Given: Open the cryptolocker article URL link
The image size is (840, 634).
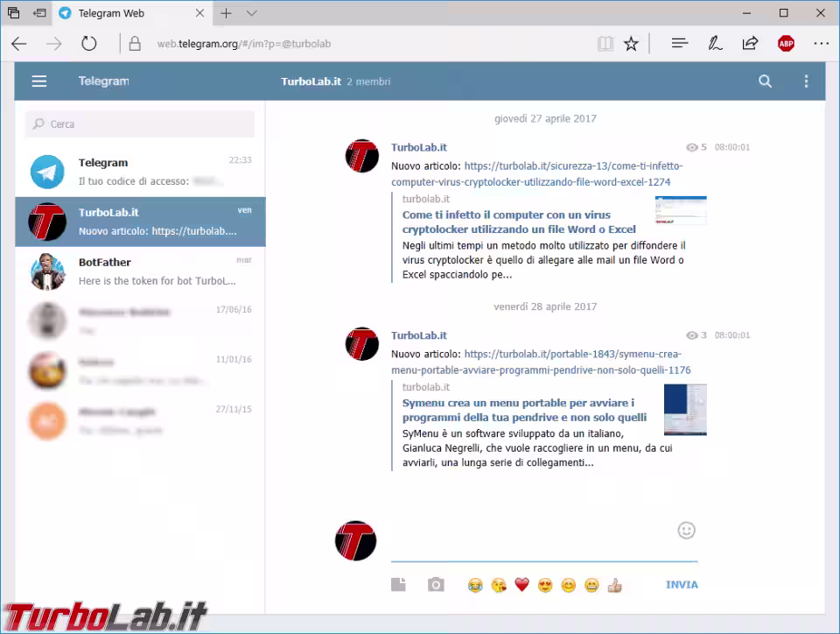Looking at the screenshot, I should coord(537,173).
